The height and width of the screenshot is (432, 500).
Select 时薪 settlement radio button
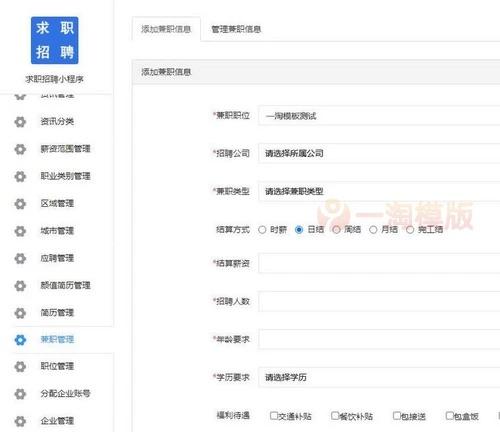coord(262,230)
